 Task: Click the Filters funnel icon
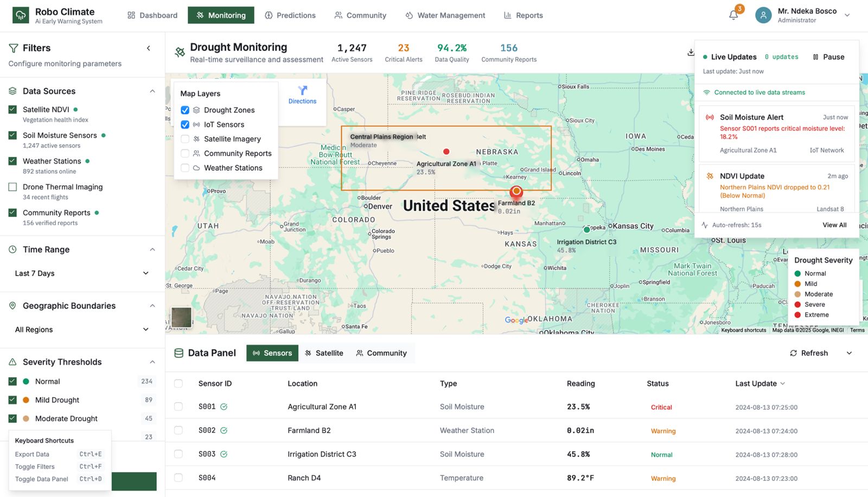coord(14,48)
